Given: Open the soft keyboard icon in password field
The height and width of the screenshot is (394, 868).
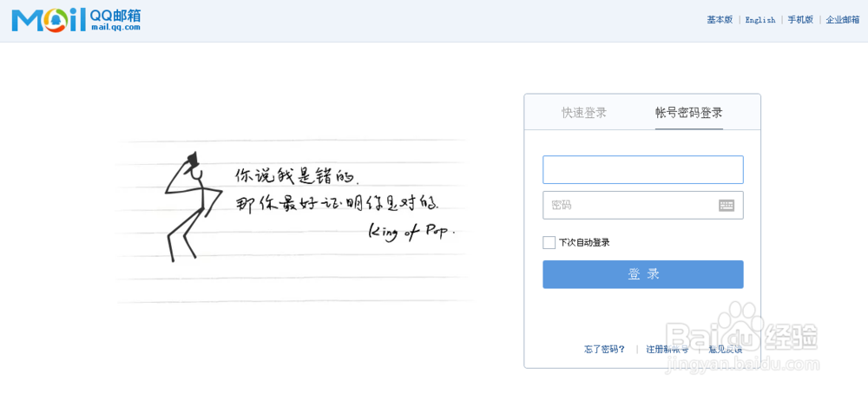Looking at the screenshot, I should 727,206.
